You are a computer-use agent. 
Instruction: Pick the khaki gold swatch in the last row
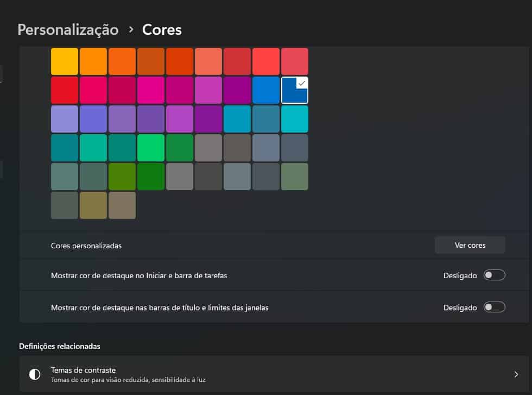point(93,205)
